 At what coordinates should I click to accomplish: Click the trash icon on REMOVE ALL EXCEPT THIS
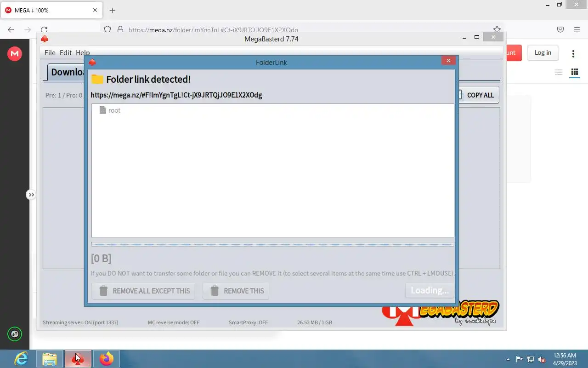tap(103, 291)
